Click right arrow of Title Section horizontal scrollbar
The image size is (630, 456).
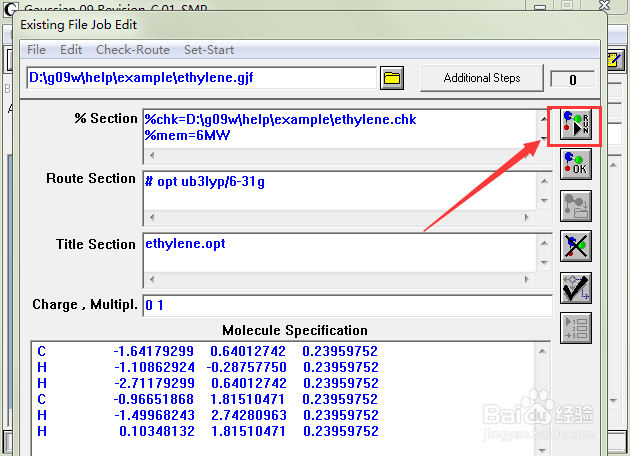(x=527, y=279)
